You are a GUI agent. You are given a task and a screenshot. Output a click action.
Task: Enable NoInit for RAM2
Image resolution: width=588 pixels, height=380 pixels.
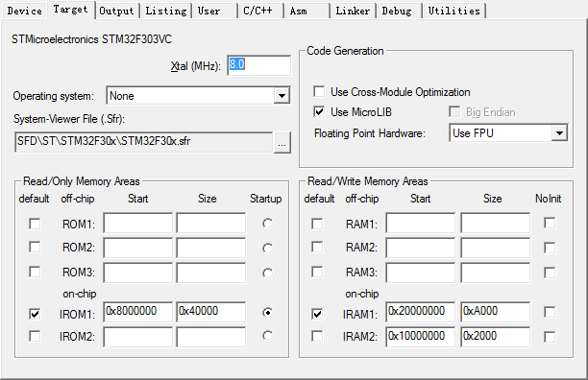[x=550, y=248]
